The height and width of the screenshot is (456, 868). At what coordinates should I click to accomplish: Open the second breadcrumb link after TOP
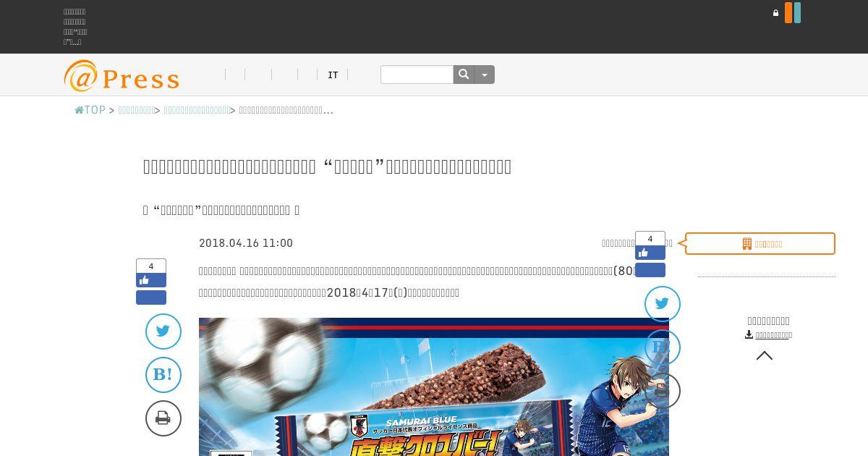click(x=136, y=110)
